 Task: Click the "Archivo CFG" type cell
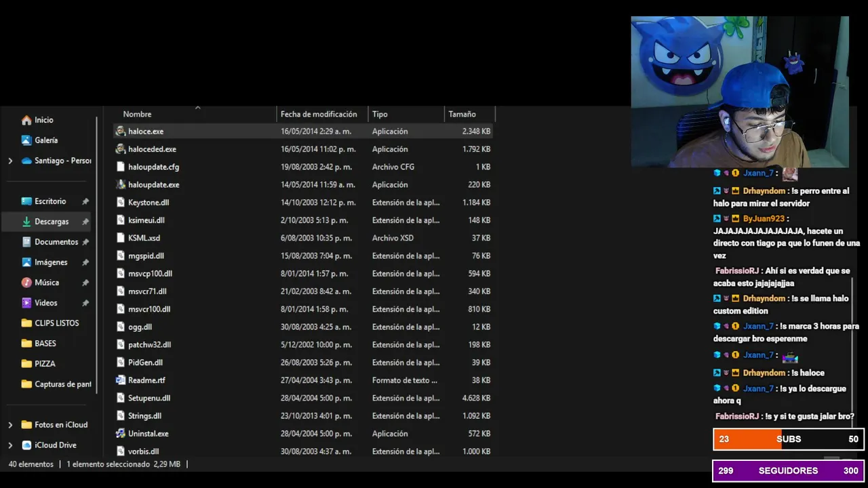[393, 167]
